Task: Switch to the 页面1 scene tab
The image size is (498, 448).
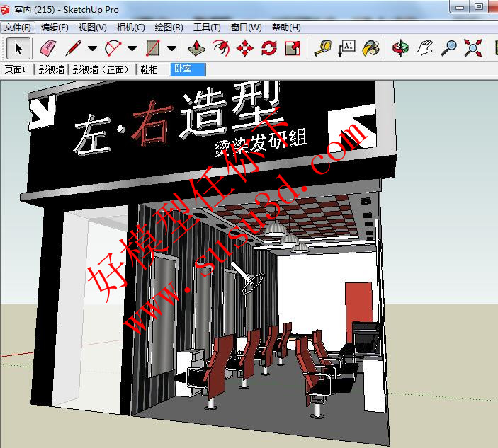Action: point(15,69)
